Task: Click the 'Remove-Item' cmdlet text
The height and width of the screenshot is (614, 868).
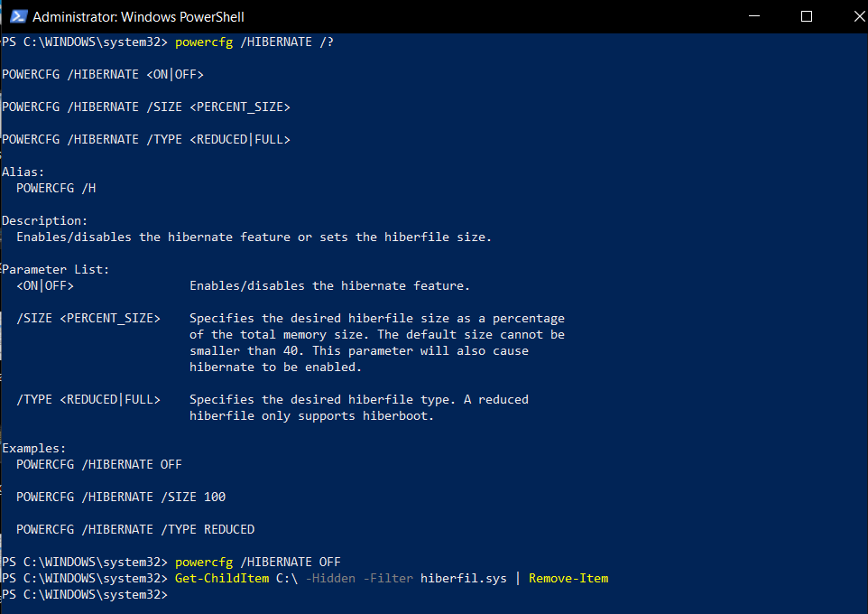Action: click(568, 579)
